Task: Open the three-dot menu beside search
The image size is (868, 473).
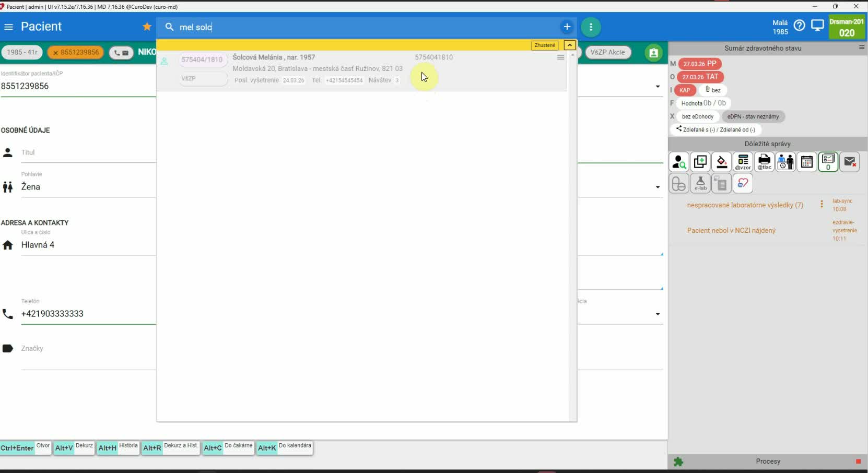Action: click(x=591, y=27)
